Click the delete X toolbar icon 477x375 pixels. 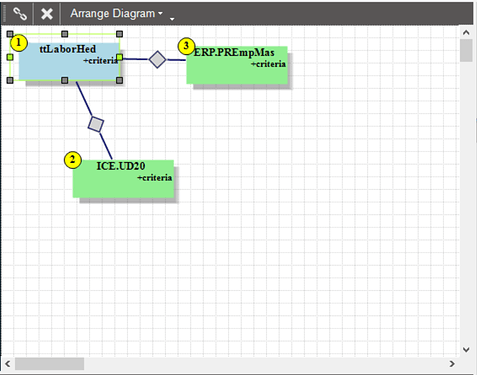[x=47, y=14]
